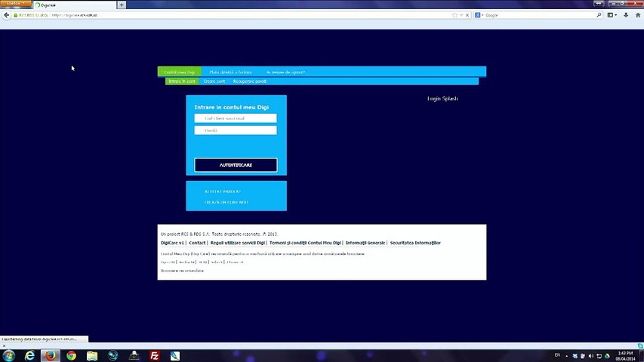Open the Contact footer link
This screenshot has height=362, width=644.
click(x=197, y=243)
